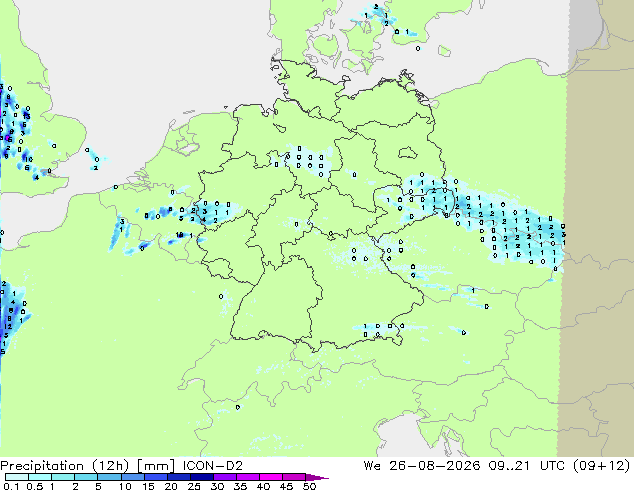
Task: Select the purple swatch between 30 and 35
Action: [x=224, y=477]
